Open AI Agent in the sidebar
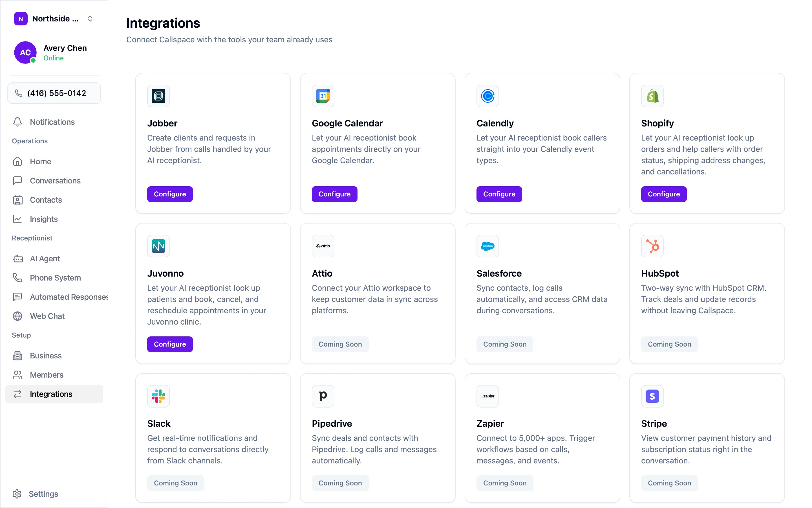Viewport: 812px width, 508px height. point(54,258)
